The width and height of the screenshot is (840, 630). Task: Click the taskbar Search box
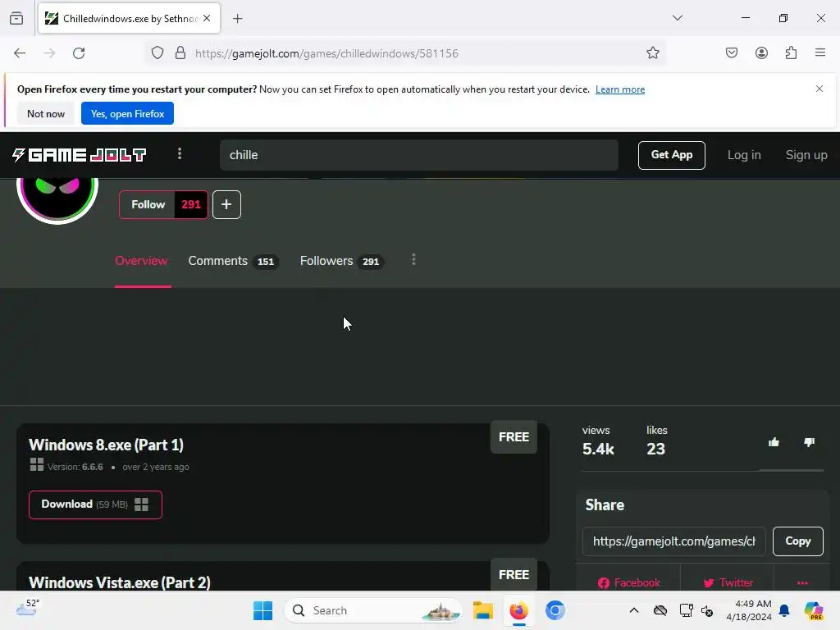pos(373,610)
